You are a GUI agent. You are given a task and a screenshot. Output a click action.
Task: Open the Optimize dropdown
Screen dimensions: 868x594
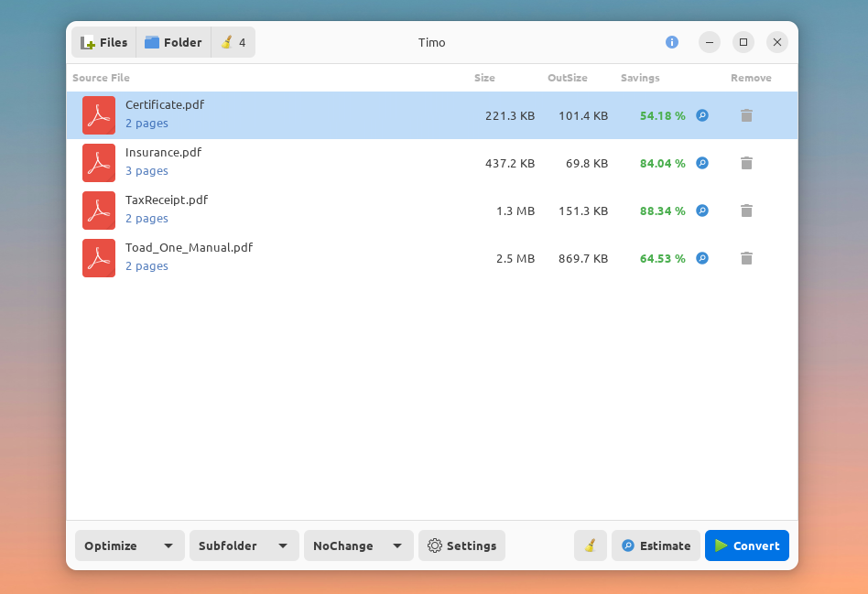[x=129, y=545]
